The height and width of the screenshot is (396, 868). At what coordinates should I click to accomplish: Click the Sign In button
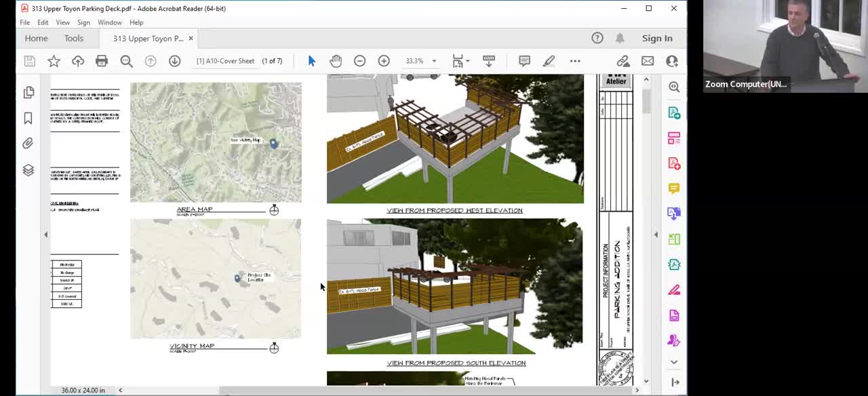657,39
